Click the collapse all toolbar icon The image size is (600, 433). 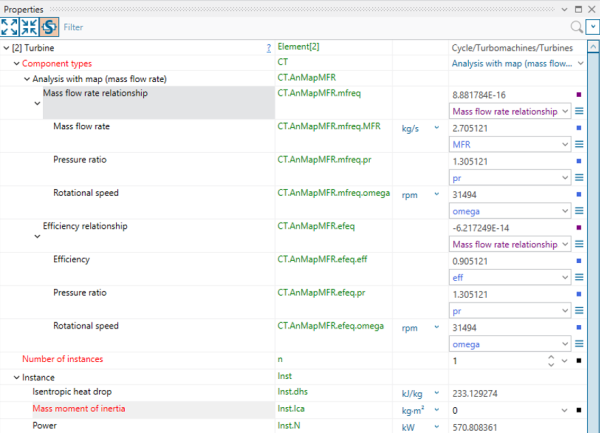coord(29,27)
